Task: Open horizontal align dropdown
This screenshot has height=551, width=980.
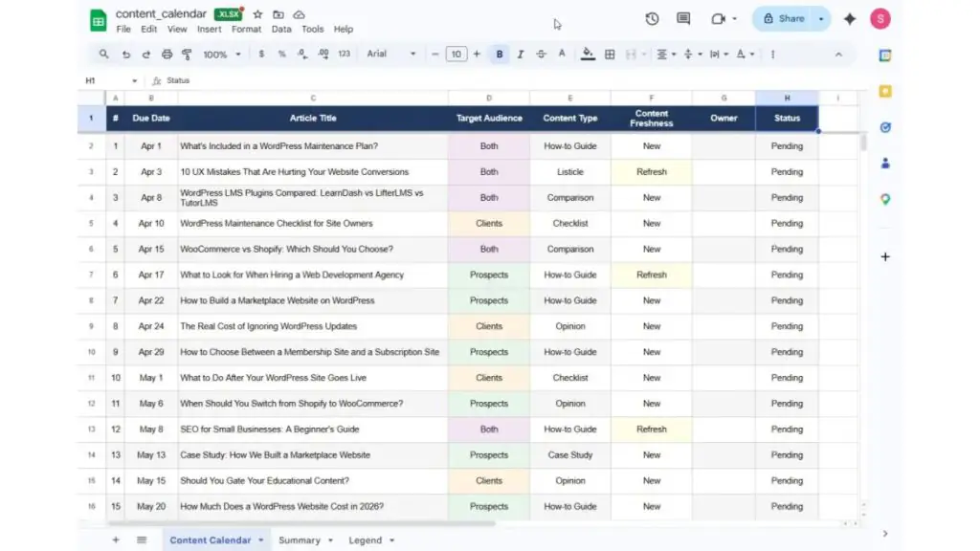Action: tap(666, 55)
